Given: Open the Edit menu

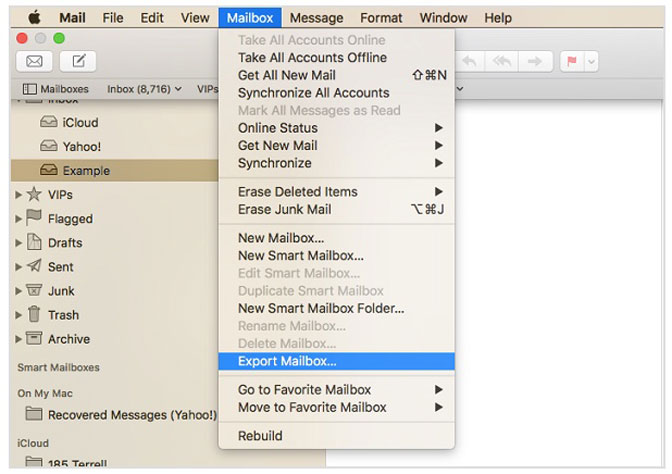Looking at the screenshot, I should click(x=152, y=18).
